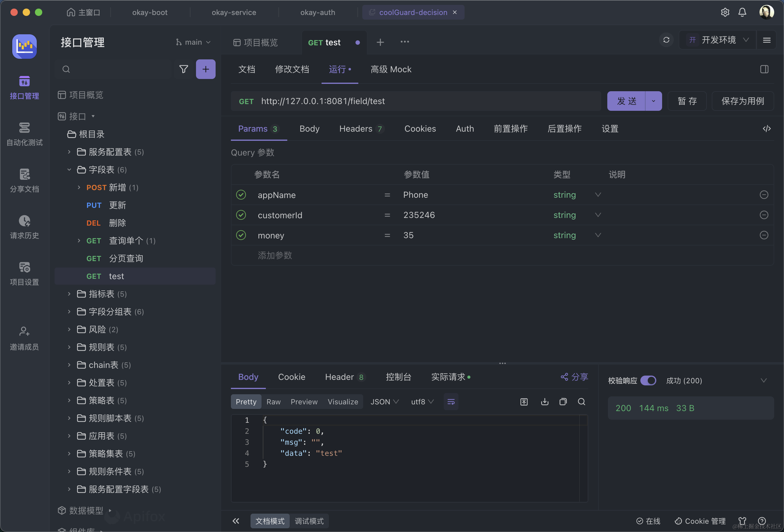Search the response body with magnifier icon
The image size is (784, 532).
[581, 402]
